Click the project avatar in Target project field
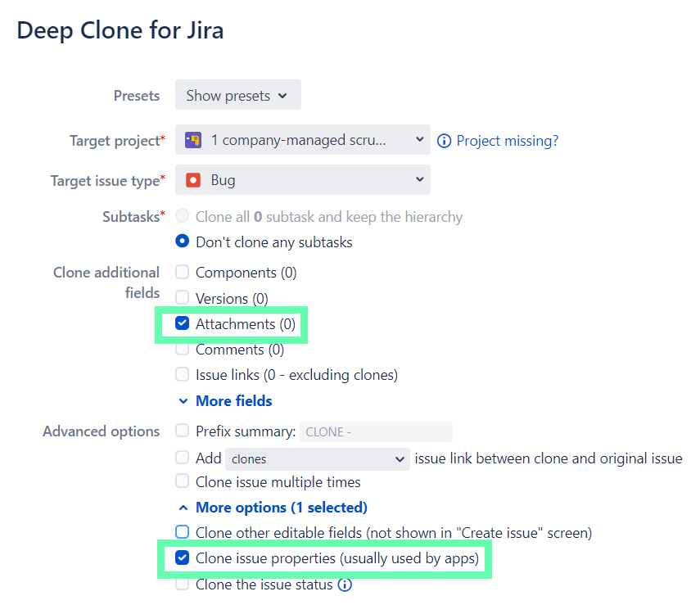700x605 pixels. (195, 139)
